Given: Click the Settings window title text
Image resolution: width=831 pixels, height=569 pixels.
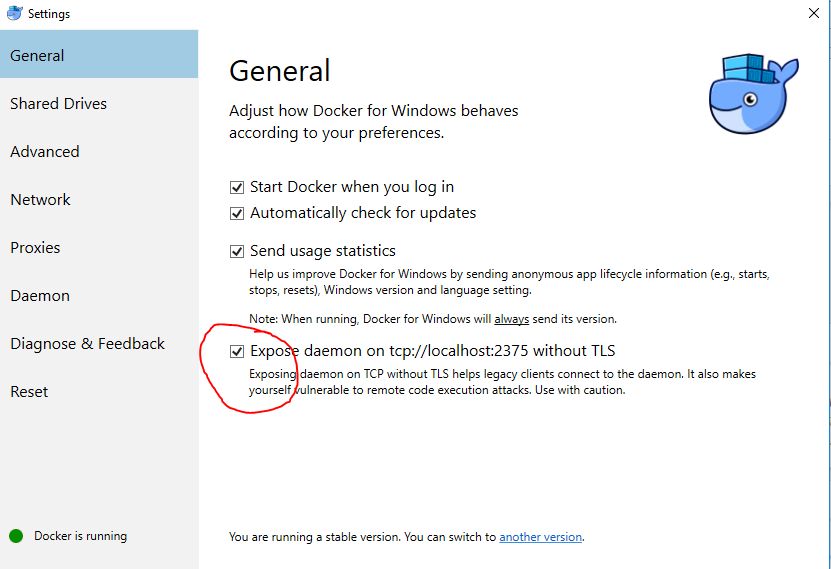Looking at the screenshot, I should [50, 14].
